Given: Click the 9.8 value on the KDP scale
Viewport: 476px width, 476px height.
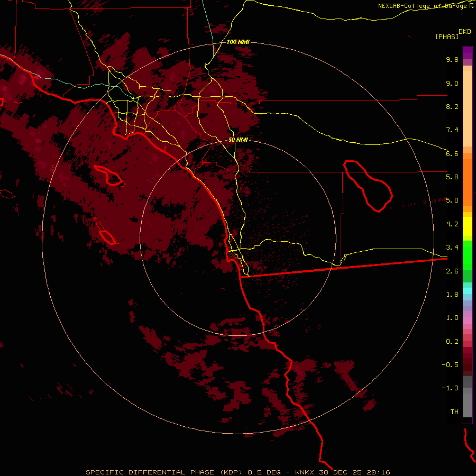Looking at the screenshot, I should coord(452,59).
